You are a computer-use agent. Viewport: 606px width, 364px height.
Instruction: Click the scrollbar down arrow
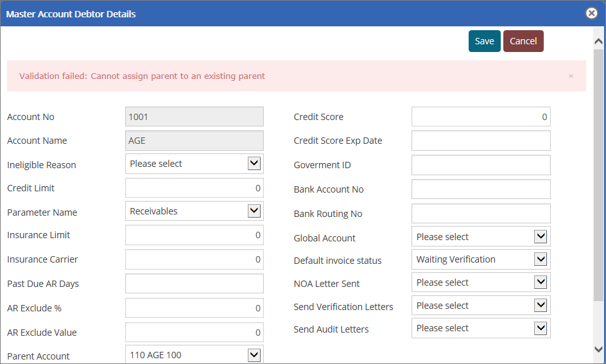click(598, 349)
